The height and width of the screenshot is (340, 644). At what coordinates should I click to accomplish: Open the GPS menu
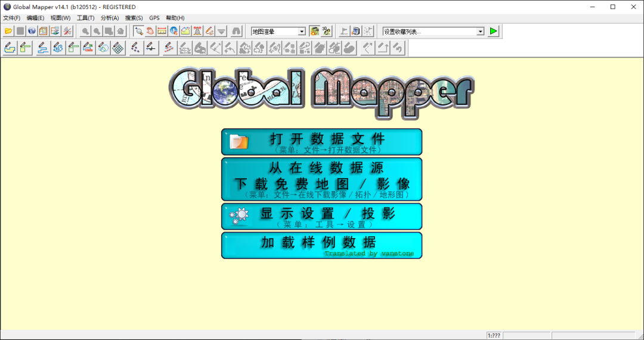click(x=154, y=18)
